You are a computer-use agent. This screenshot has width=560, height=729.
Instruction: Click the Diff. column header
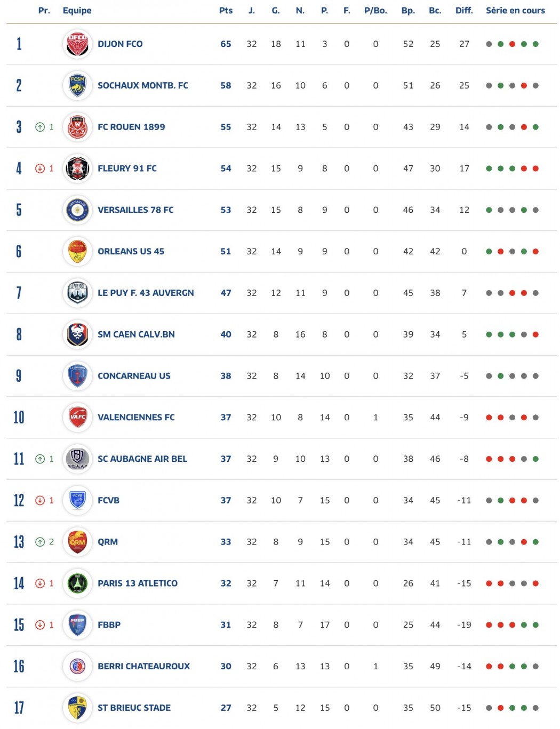pos(464,10)
